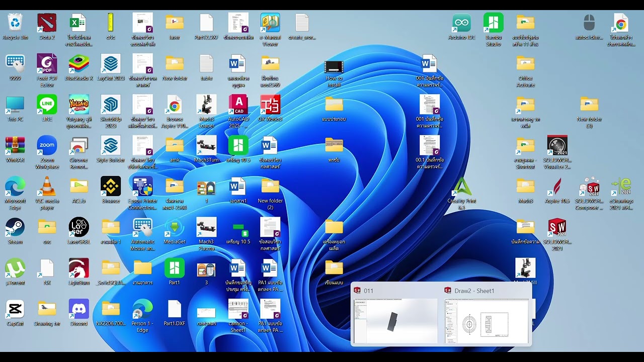This screenshot has width=644, height=362.
Task: Open the laser folder
Action: [x=175, y=27]
